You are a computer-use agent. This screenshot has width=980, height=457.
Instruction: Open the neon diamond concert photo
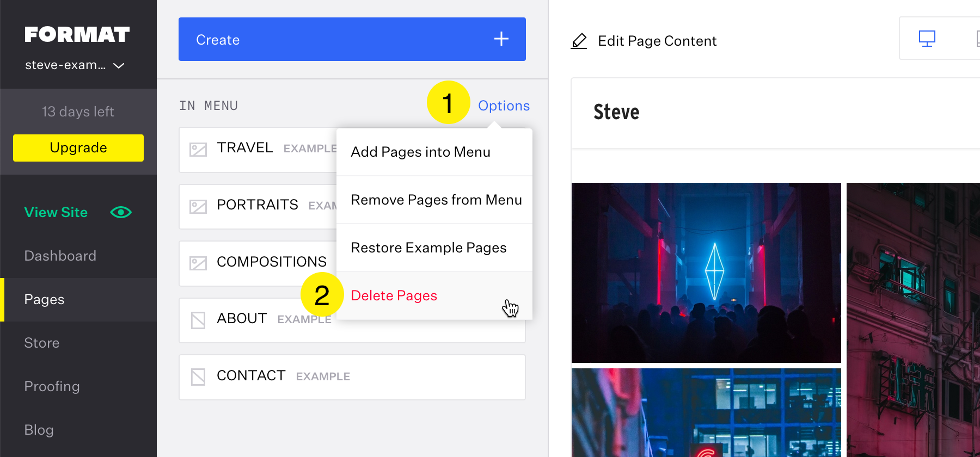point(706,273)
